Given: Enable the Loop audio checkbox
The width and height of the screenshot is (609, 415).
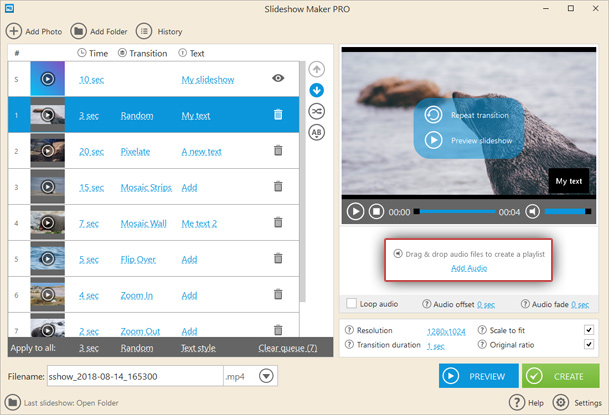Looking at the screenshot, I should point(351,303).
